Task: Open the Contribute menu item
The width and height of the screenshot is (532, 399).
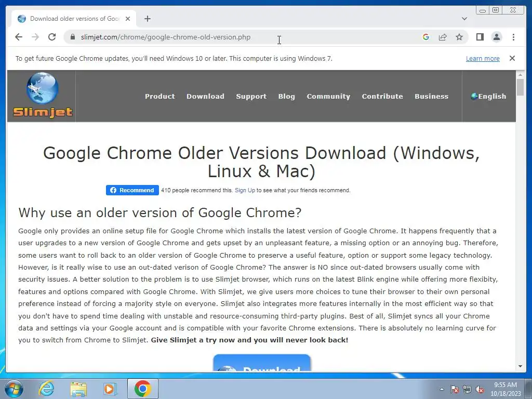Action: 382,96
